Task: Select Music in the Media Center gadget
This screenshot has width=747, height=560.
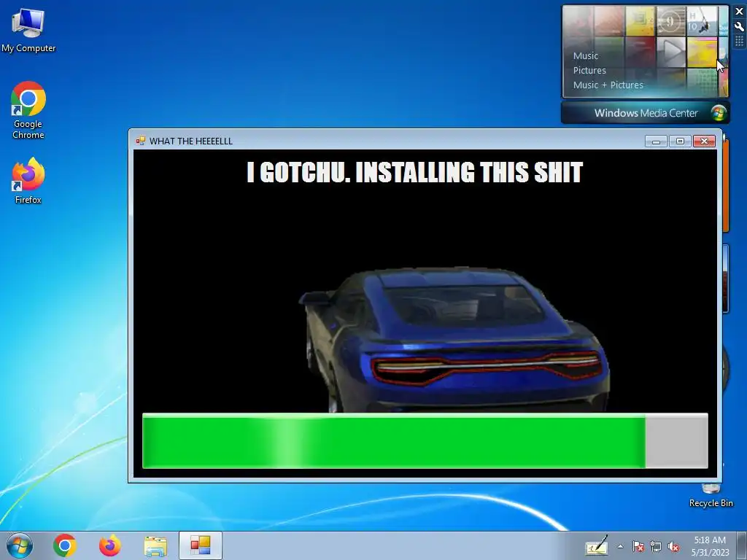Action: pyautogui.click(x=586, y=55)
